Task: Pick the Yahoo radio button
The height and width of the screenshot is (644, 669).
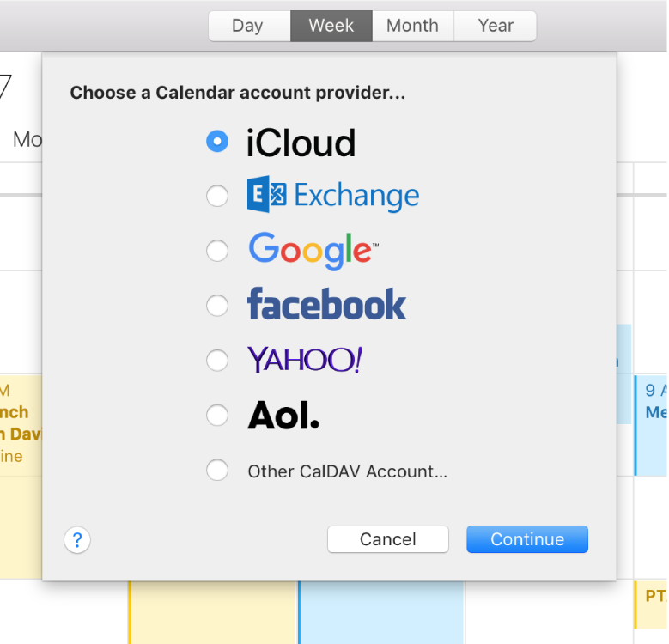Action: [217, 360]
